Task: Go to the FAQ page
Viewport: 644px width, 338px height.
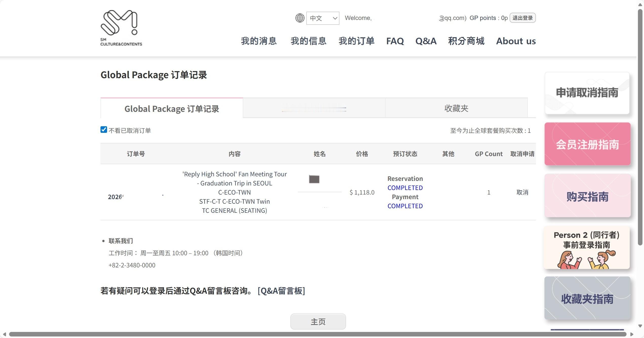Action: [395, 41]
